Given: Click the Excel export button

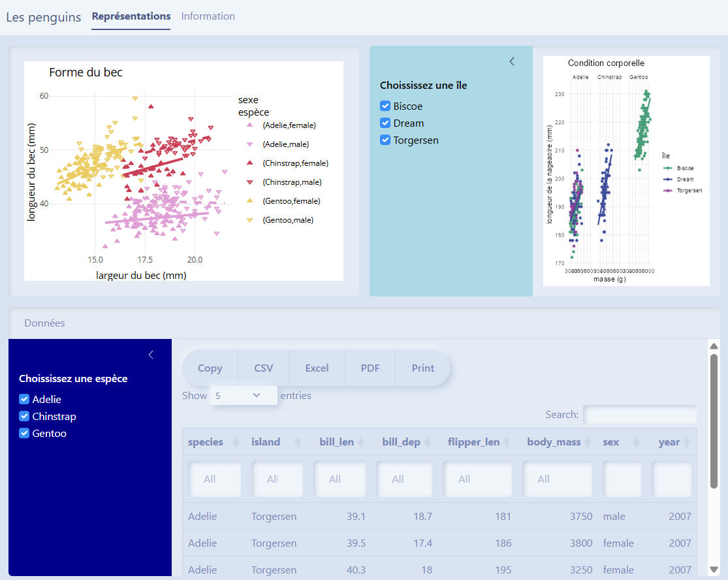Looking at the screenshot, I should (x=317, y=368).
